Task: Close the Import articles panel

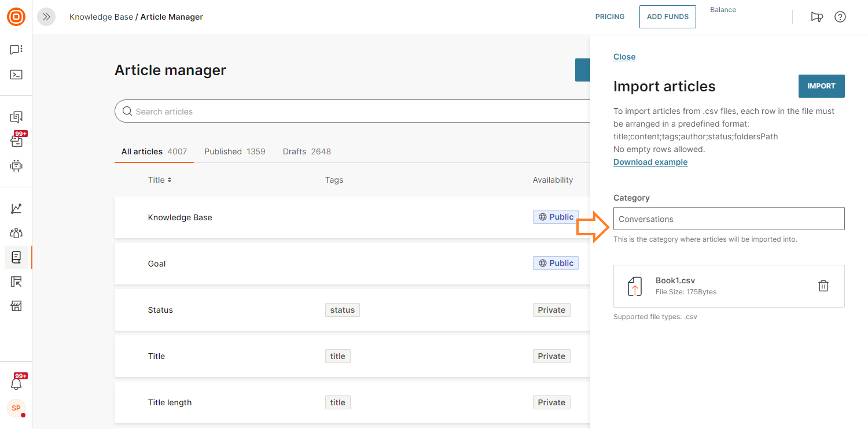Action: (624, 57)
